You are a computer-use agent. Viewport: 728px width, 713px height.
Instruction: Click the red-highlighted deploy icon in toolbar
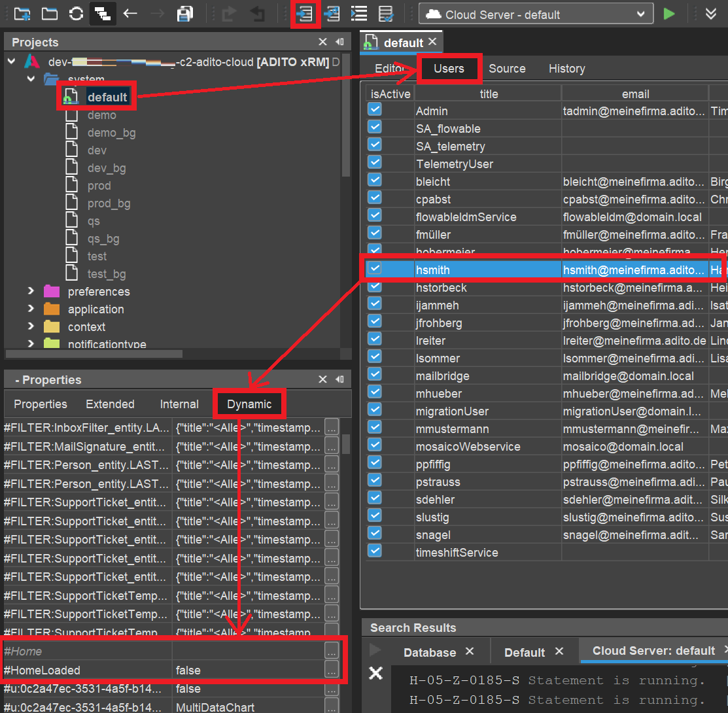point(305,14)
